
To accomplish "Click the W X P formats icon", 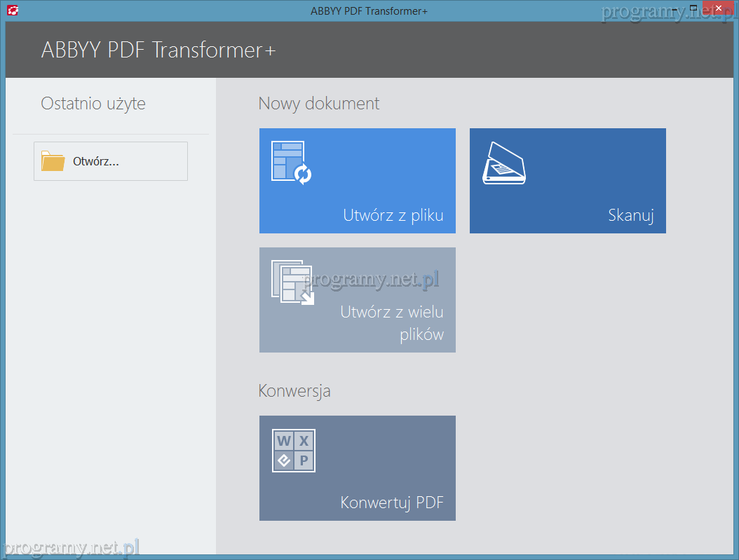I will pos(294,451).
